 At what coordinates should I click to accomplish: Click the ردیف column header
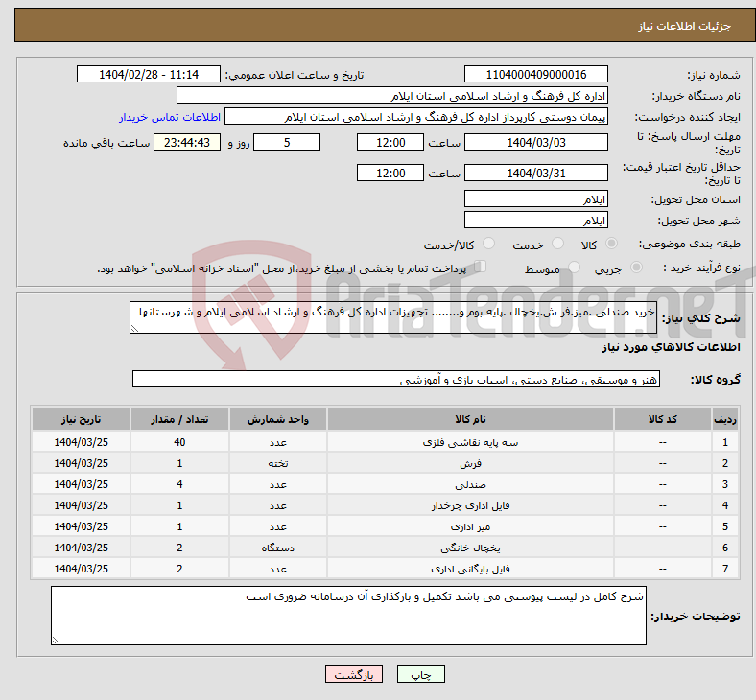[725, 419]
